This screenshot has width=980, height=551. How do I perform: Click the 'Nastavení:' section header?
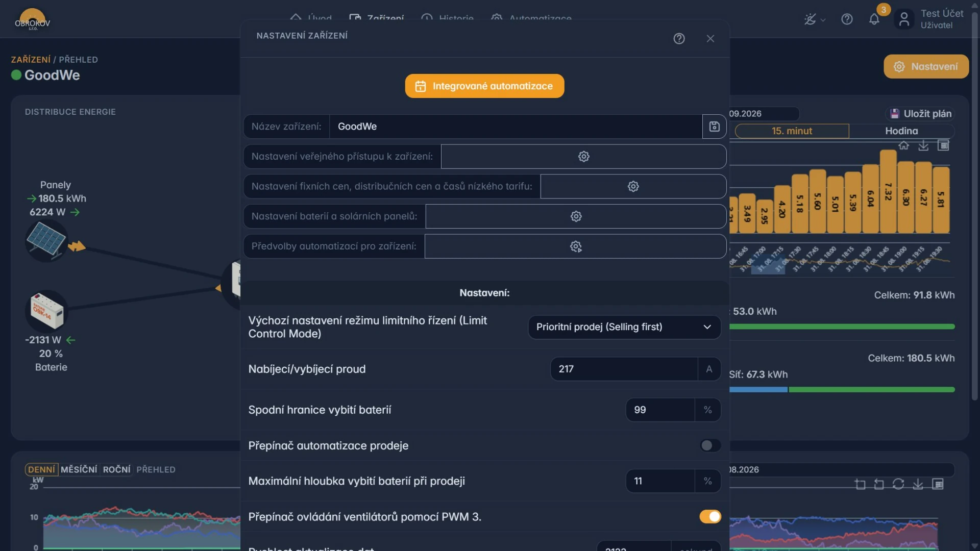click(484, 293)
